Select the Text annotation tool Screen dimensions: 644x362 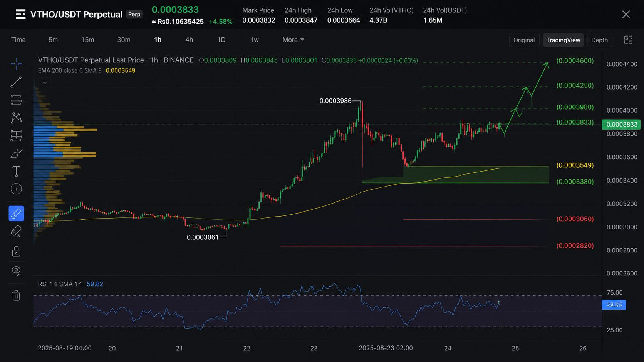pyautogui.click(x=16, y=171)
